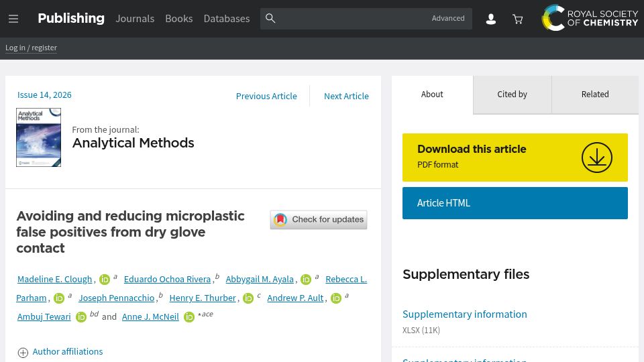The image size is (644, 362).
Task: Open the Databases menu
Action: tap(227, 19)
